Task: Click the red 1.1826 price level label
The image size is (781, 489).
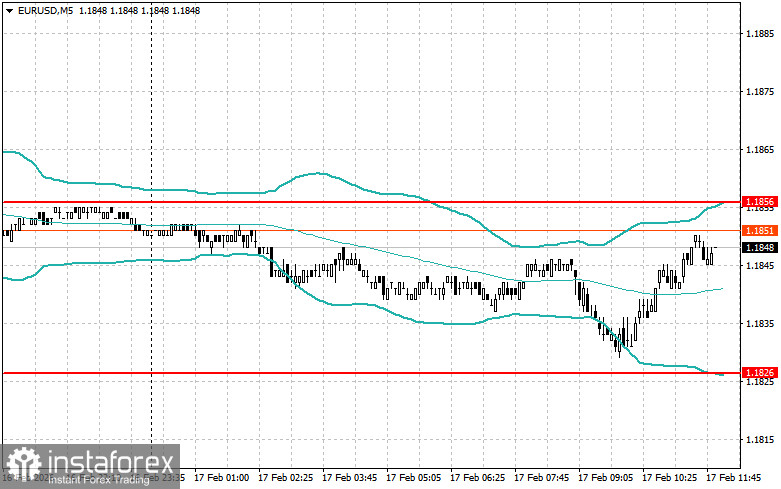Action: (x=760, y=372)
